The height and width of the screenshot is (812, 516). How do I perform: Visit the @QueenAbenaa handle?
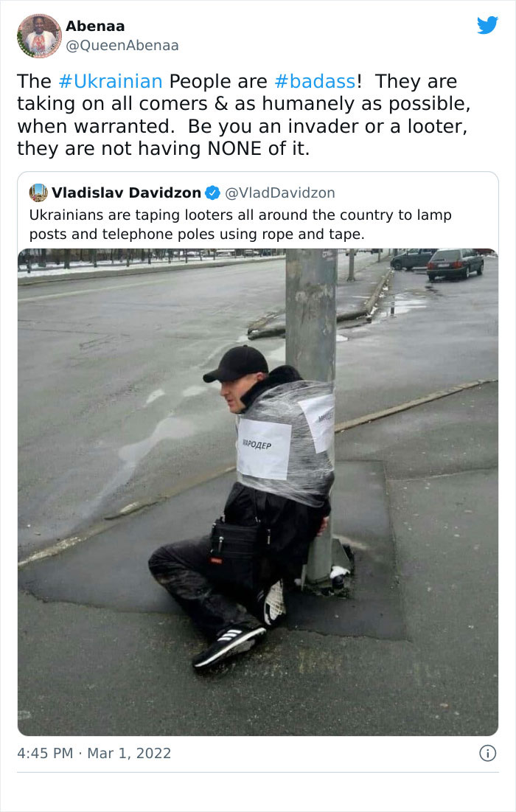122,46
